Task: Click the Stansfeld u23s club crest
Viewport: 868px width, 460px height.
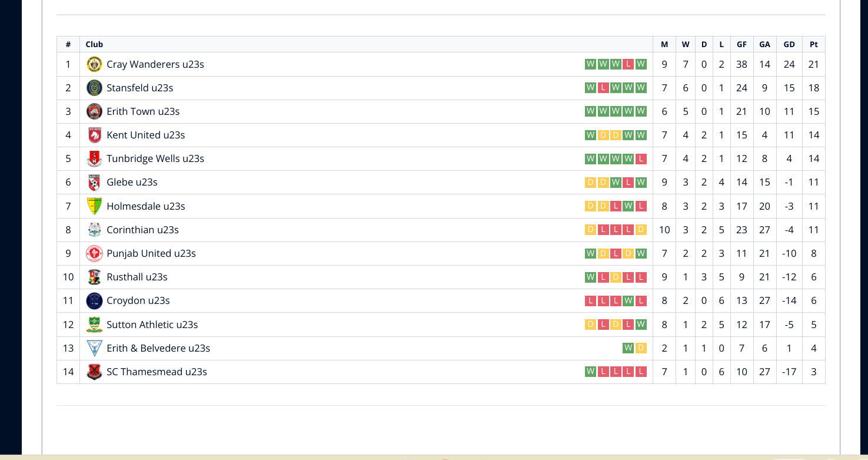Action: coord(94,88)
